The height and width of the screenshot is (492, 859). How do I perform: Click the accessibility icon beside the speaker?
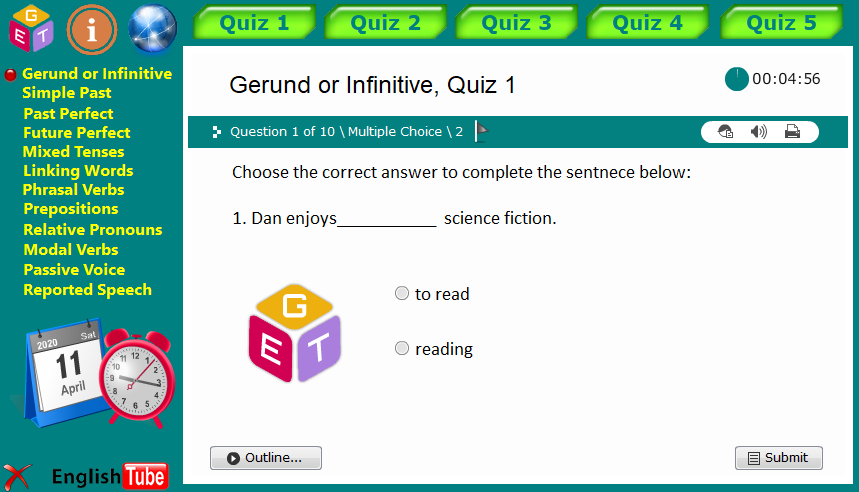tap(726, 131)
